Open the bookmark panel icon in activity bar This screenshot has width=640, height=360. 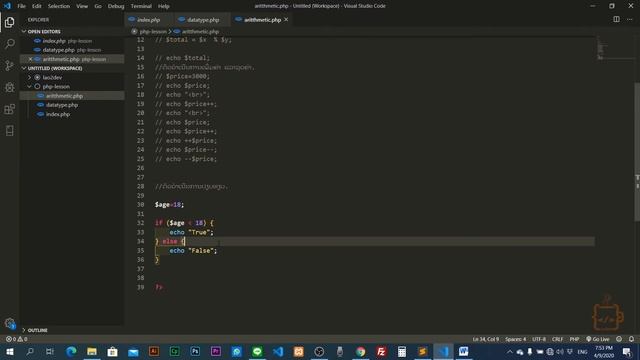pos(9,131)
